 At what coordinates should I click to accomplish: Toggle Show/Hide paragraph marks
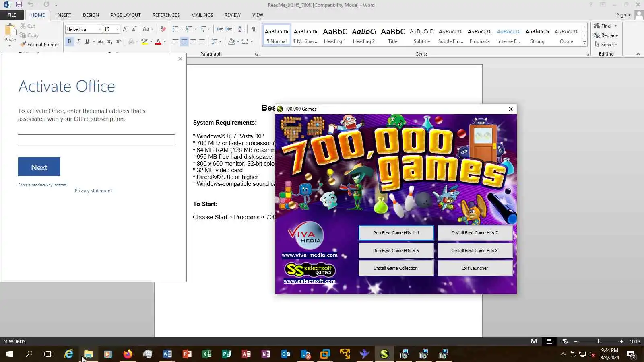click(254, 29)
